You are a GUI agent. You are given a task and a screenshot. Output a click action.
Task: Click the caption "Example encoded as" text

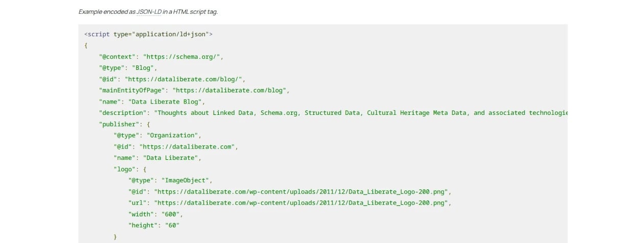(107, 11)
